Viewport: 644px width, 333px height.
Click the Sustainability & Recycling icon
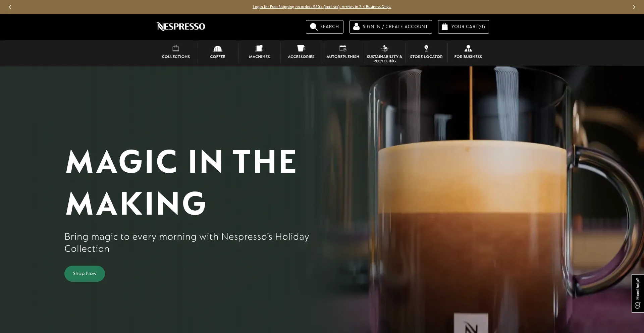tap(384, 48)
